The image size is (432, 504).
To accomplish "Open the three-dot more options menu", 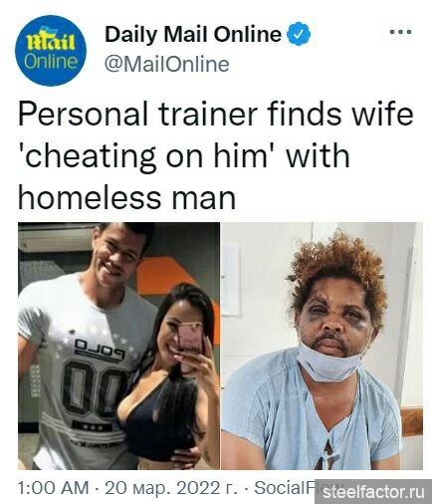I will coord(400,32).
